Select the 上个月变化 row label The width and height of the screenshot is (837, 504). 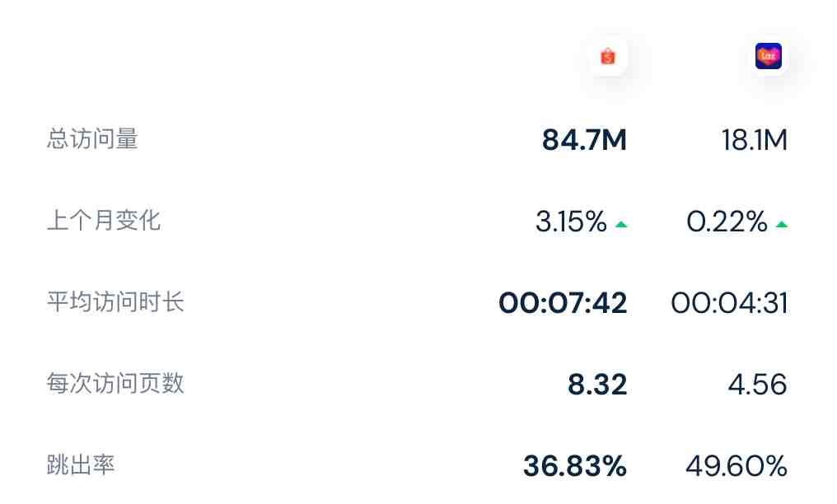(x=104, y=220)
